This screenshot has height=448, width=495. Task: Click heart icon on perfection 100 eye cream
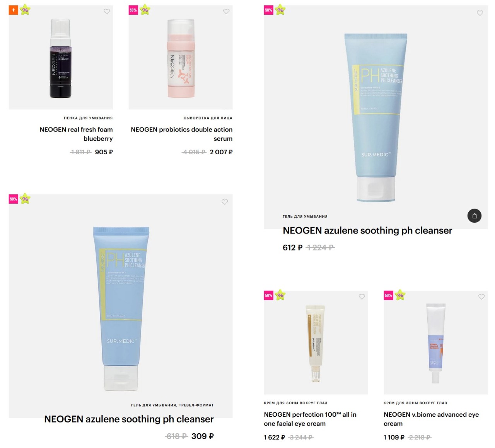362,297
